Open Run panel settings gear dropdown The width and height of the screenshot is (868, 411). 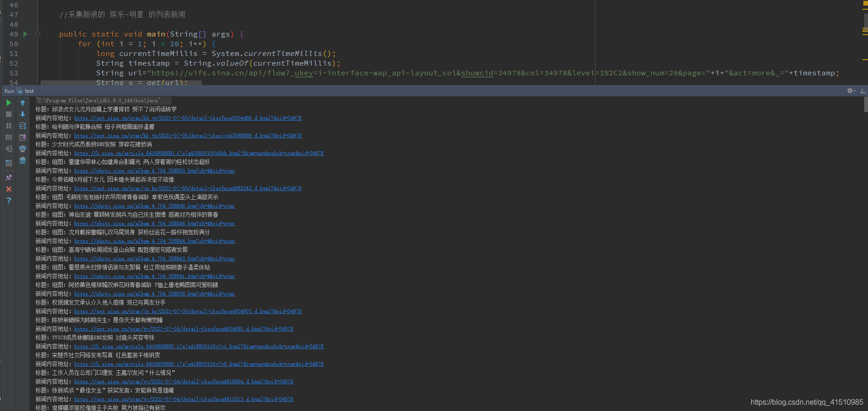coord(851,91)
